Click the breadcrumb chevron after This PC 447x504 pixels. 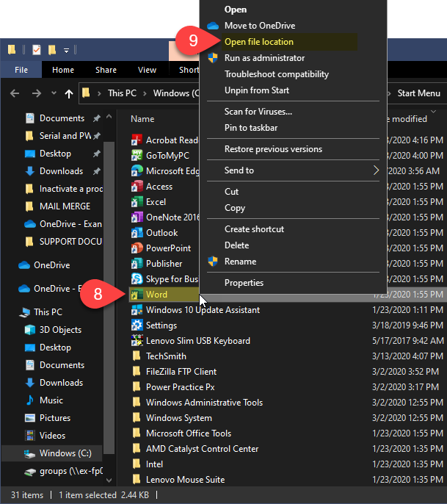coord(145,93)
